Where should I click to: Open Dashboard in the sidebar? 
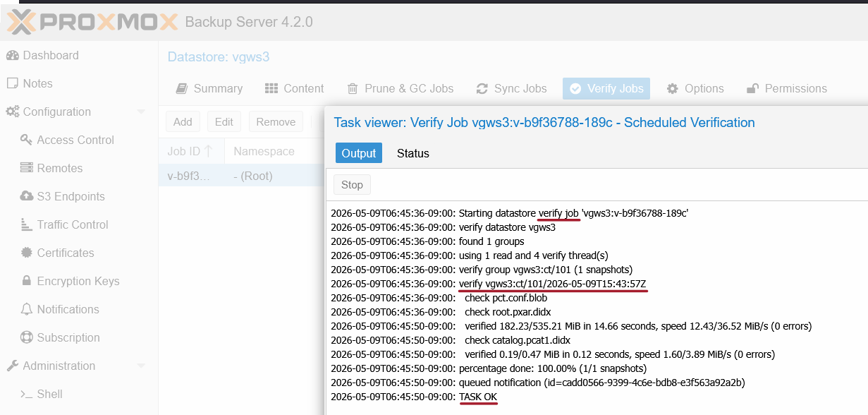pyautogui.click(x=51, y=55)
